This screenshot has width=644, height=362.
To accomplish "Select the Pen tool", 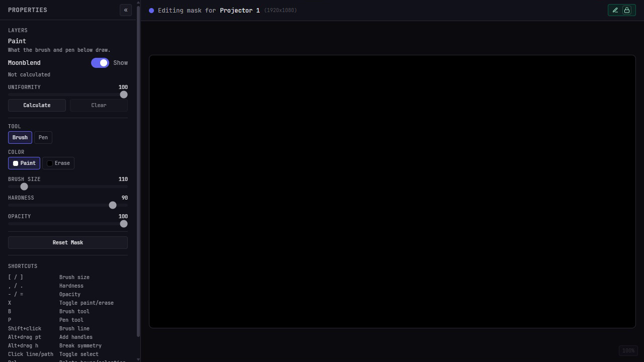I will (43, 137).
